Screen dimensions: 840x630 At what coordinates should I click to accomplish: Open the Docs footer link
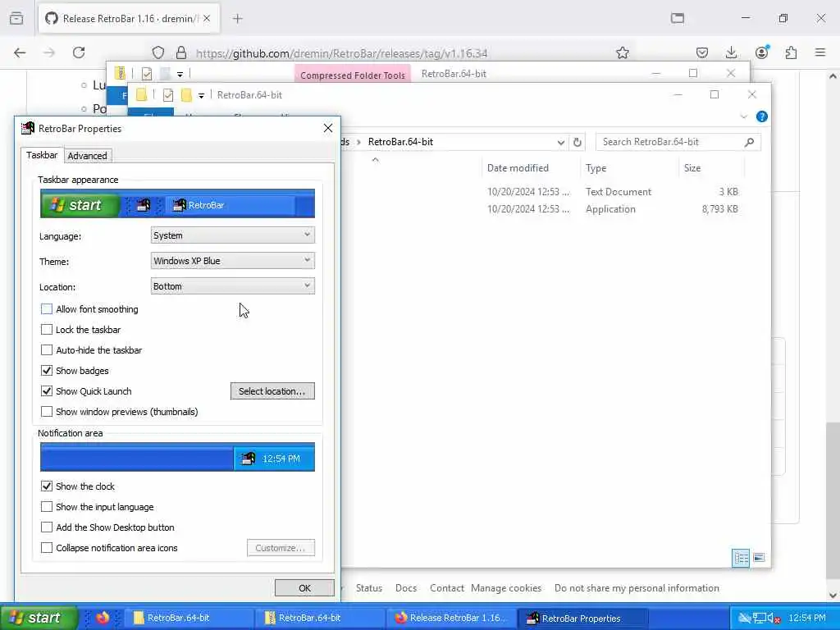406,588
